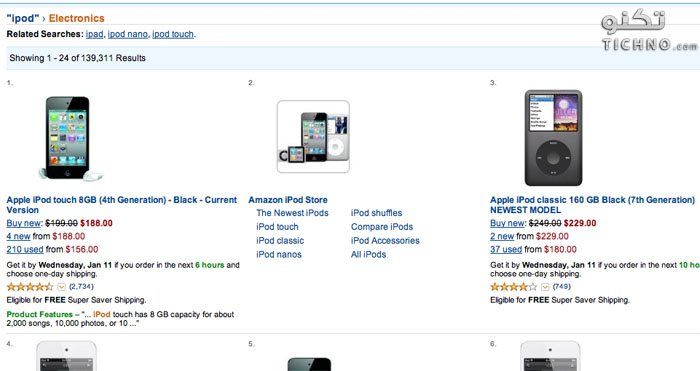View the 2,734 customer reviews
Viewport: 700px width, 371px height.
click(x=81, y=287)
